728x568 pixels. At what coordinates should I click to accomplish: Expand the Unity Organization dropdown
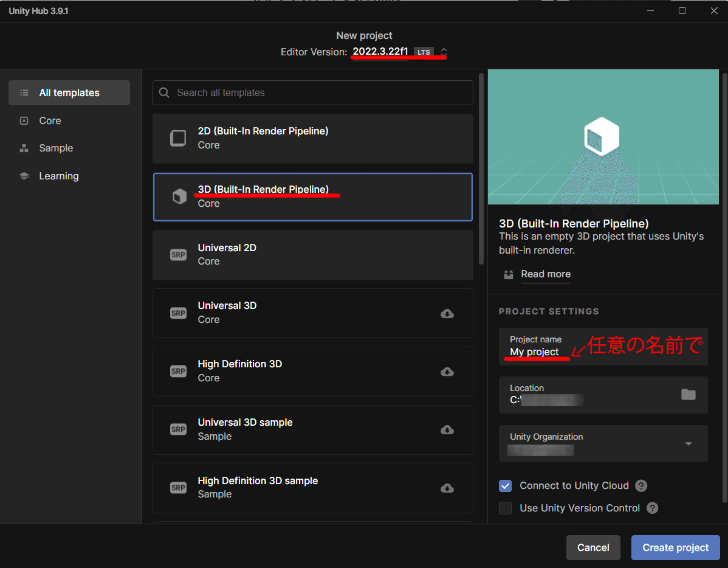(689, 444)
